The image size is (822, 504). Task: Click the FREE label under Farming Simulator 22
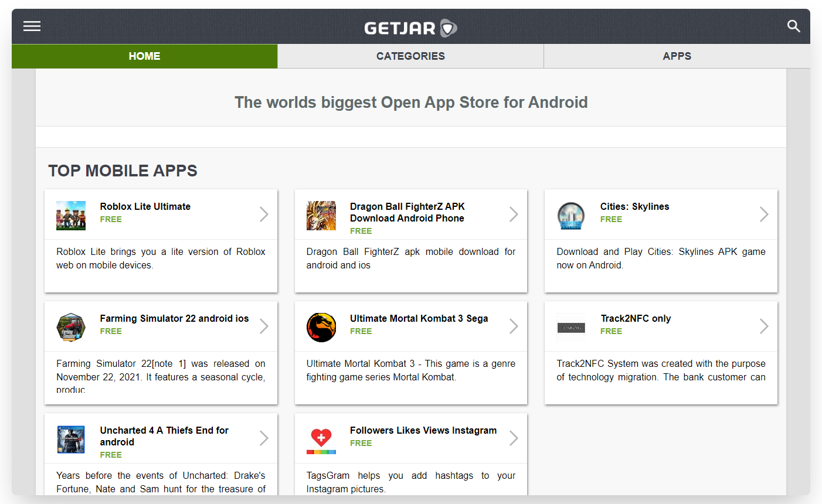pyautogui.click(x=111, y=331)
